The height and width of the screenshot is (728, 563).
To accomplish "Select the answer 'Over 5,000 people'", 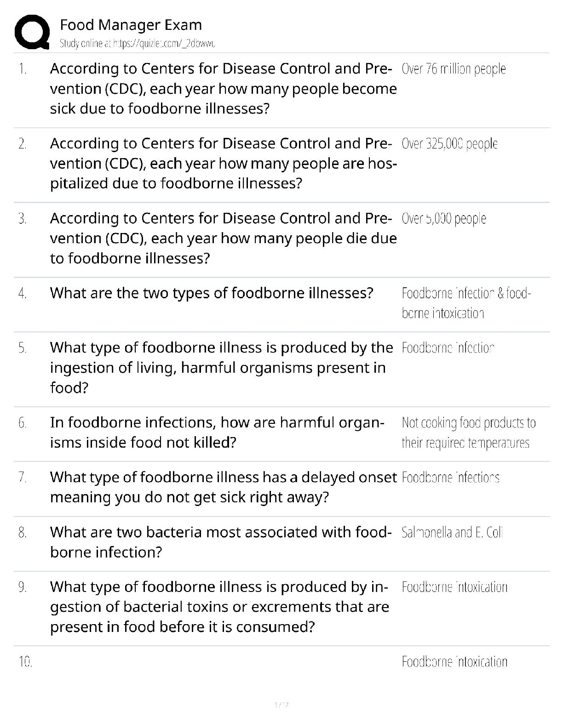I will pyautogui.click(x=443, y=219).
